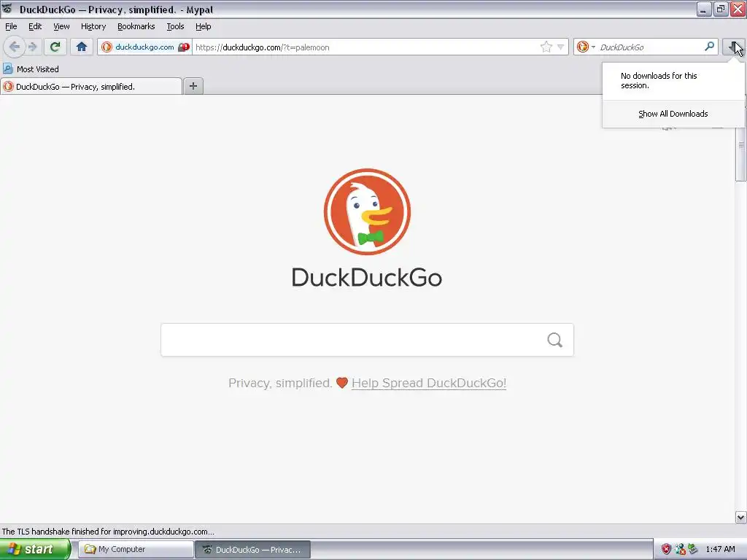Open the Tools menu

175,26
